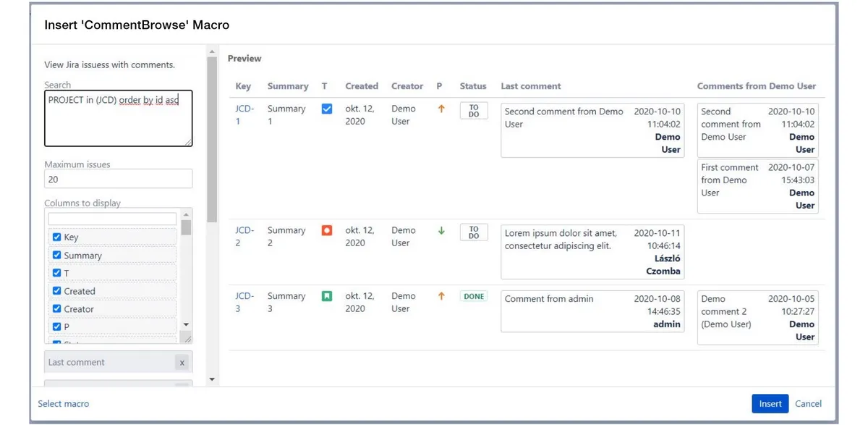Toggle the T column checkbox

(56, 273)
